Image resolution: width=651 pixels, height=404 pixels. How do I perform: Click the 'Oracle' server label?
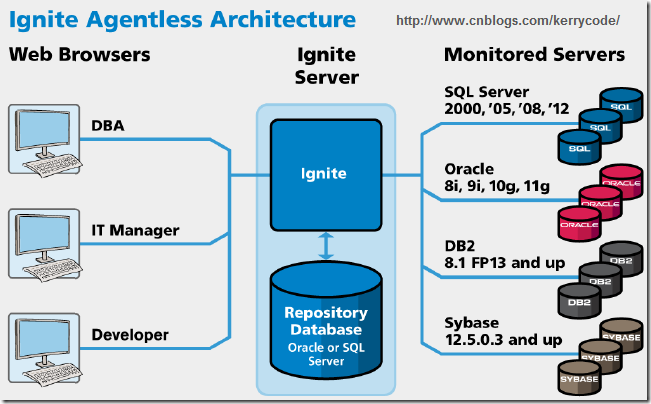(x=469, y=169)
